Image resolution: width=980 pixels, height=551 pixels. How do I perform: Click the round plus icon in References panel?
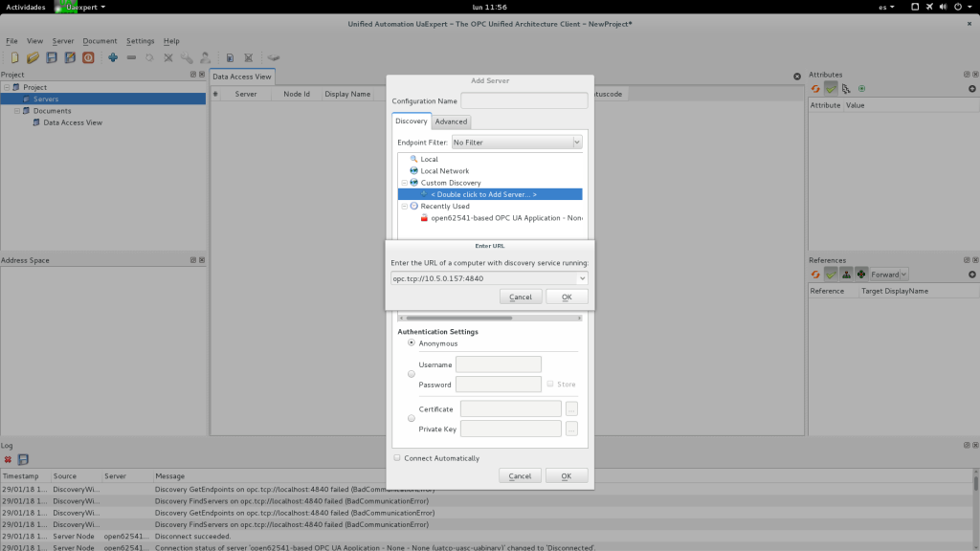coord(972,275)
